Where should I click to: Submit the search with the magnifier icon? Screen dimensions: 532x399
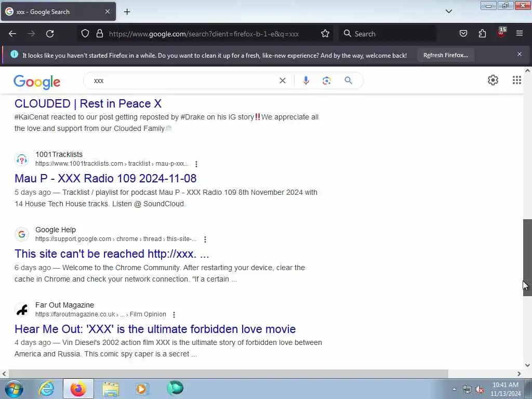click(x=349, y=81)
